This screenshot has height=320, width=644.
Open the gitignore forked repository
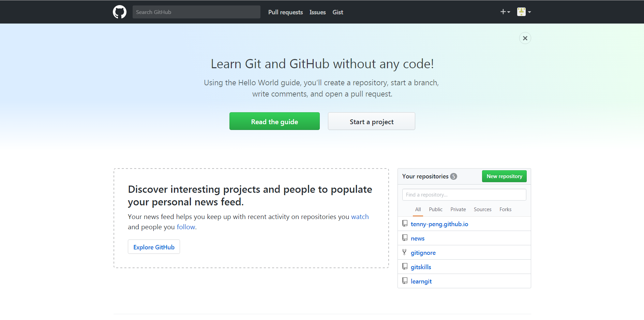pos(423,253)
